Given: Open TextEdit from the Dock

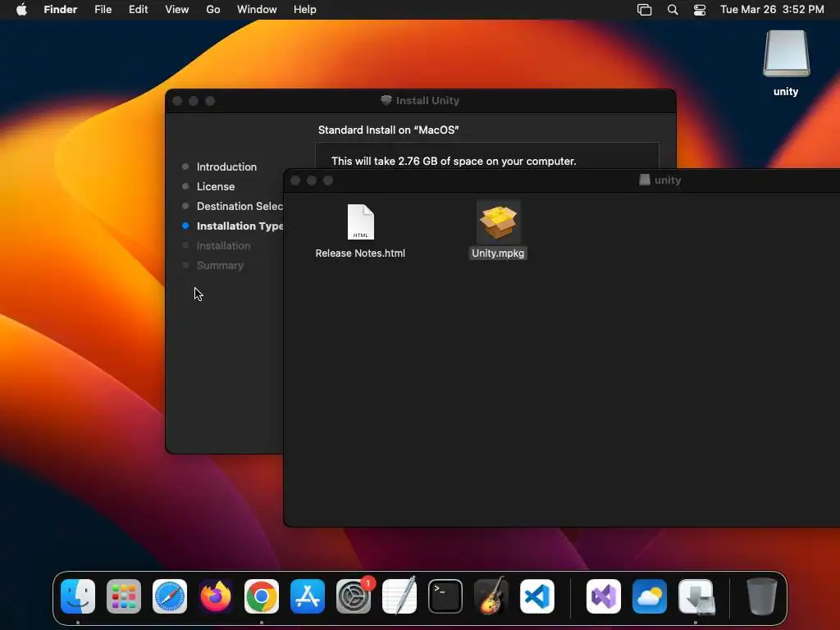Looking at the screenshot, I should tap(399, 596).
